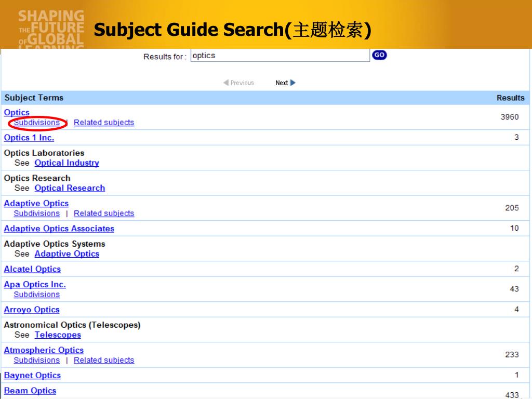Open Related subjects under the Optics term
This screenshot has height=399, width=532.
104,123
